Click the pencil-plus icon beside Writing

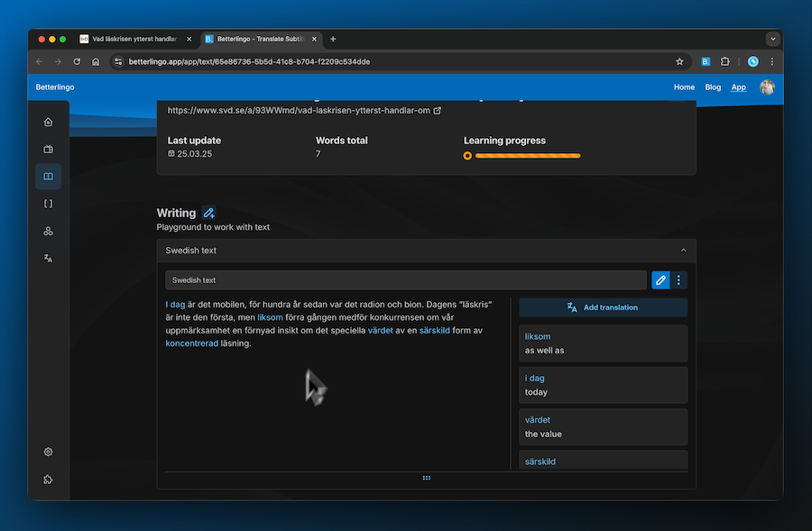click(208, 213)
